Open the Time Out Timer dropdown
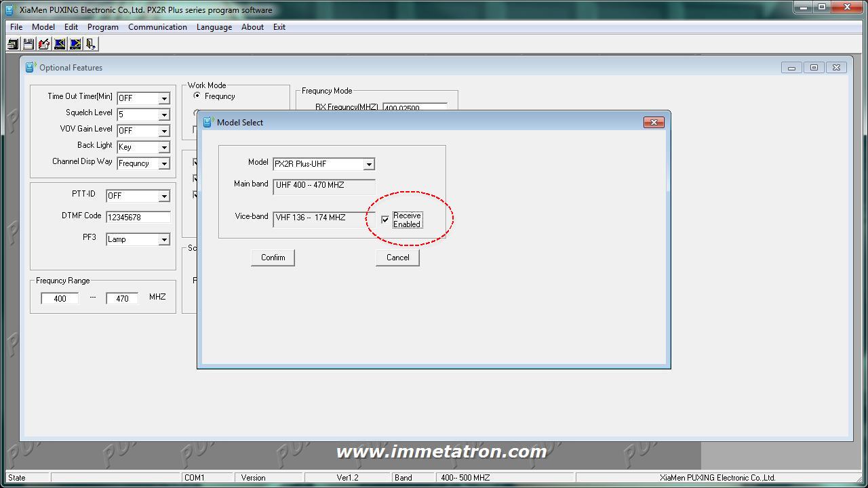Image resolution: width=868 pixels, height=488 pixels. tap(163, 98)
